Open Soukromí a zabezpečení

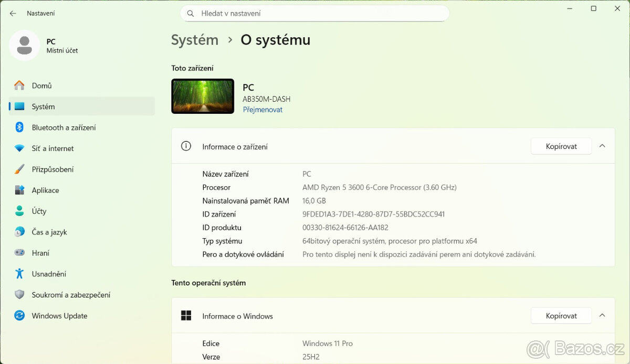(71, 295)
